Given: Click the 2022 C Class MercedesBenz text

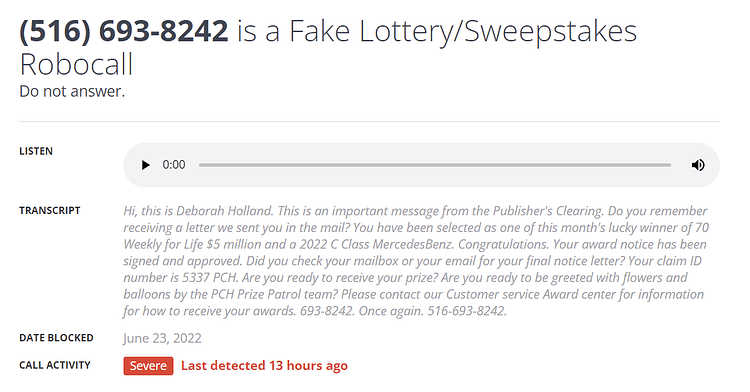Looking at the screenshot, I should [376, 244].
